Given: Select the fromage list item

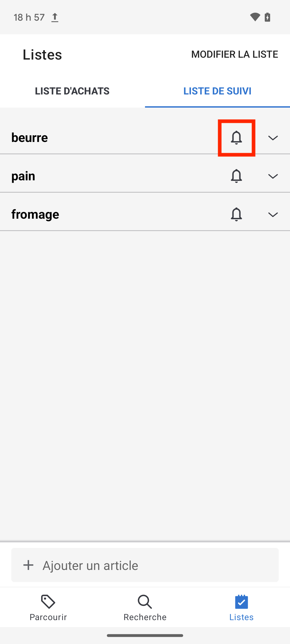Looking at the screenshot, I should [x=145, y=214].
